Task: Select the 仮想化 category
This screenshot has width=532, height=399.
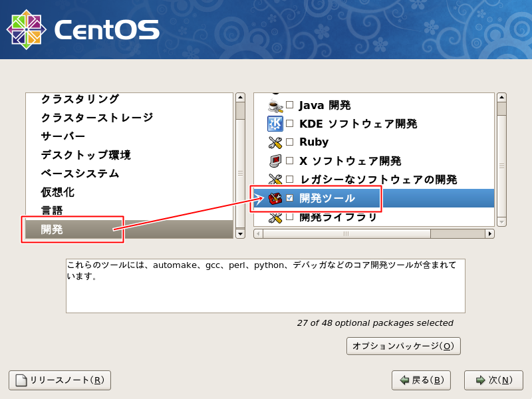Action: (129, 192)
